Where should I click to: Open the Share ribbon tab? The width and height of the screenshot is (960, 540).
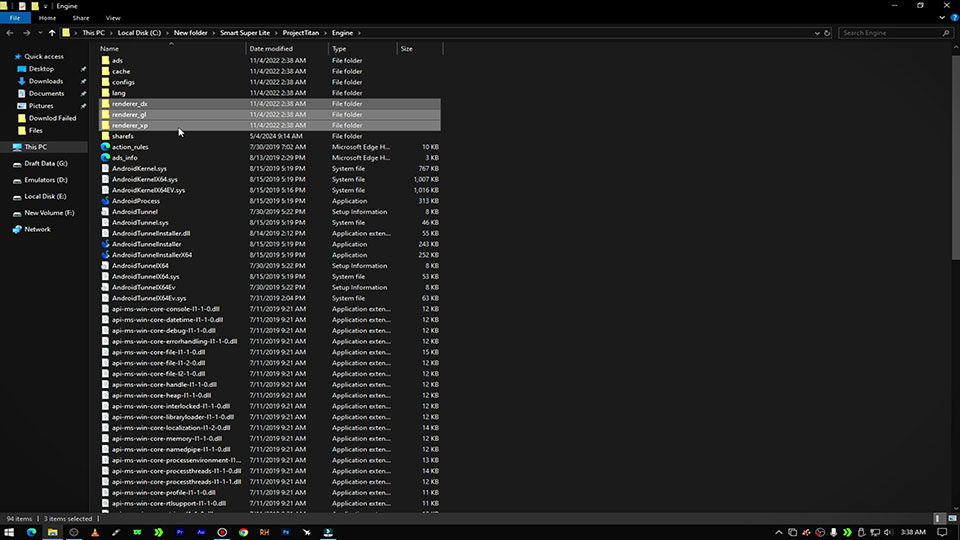81,18
